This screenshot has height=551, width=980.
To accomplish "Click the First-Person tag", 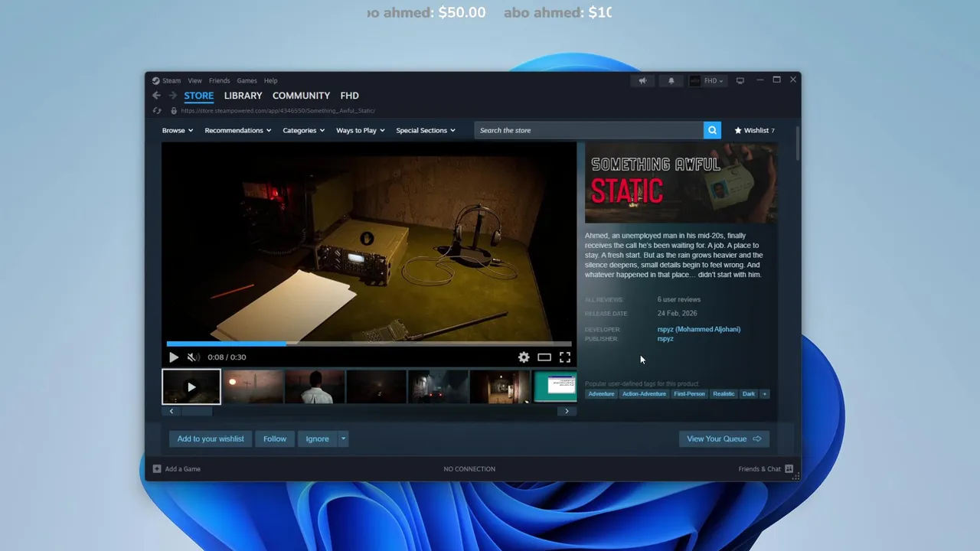I will tap(689, 394).
